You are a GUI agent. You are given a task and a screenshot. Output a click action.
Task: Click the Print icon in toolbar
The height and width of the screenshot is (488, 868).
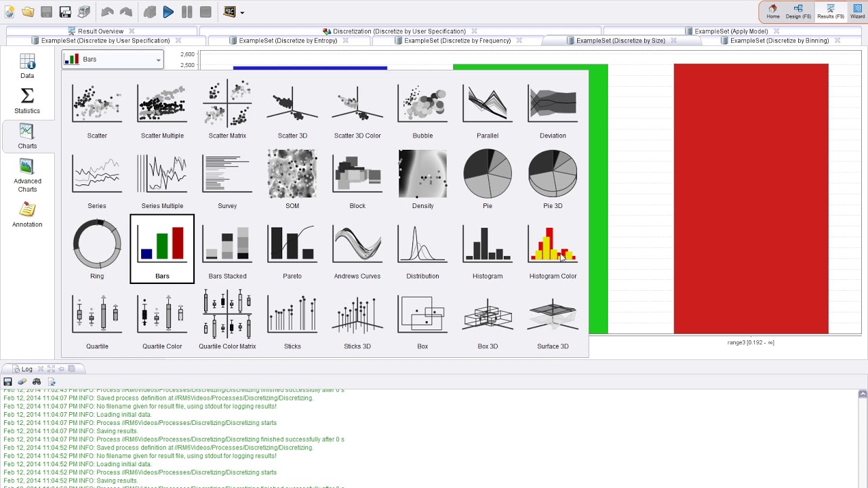point(84,12)
